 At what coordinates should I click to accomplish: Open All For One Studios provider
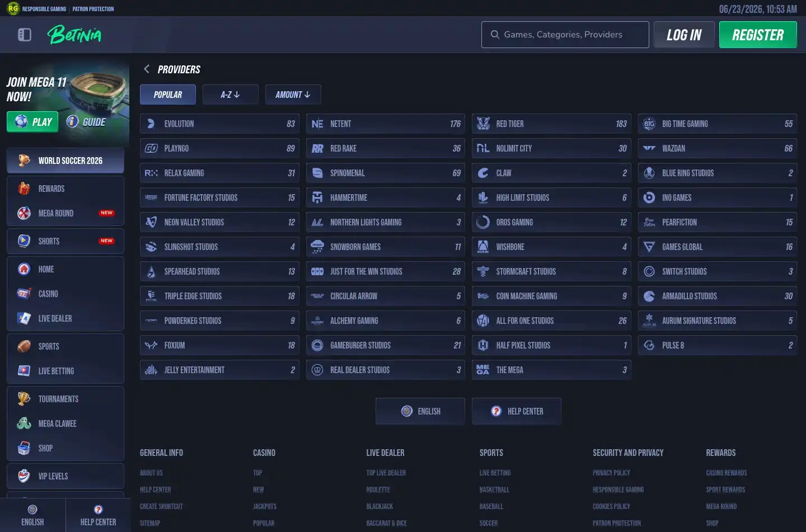551,321
